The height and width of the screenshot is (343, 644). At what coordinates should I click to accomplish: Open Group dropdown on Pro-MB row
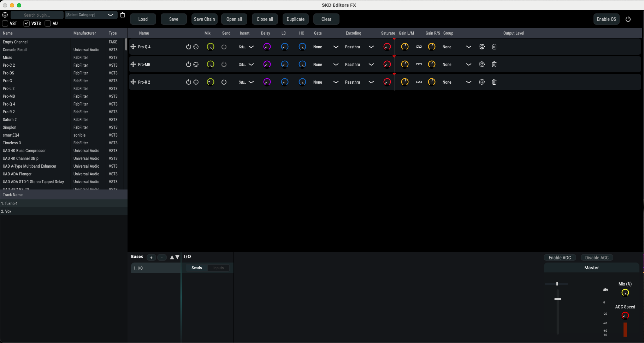coord(457,64)
